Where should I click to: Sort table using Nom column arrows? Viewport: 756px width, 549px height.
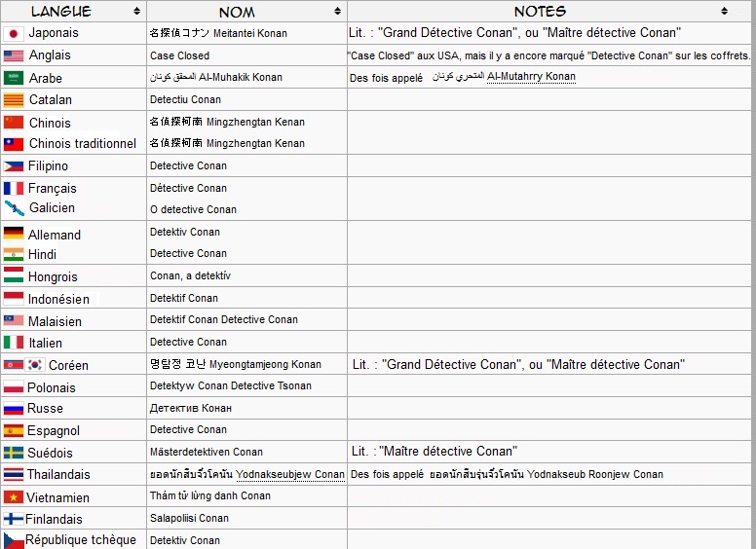[x=336, y=12]
